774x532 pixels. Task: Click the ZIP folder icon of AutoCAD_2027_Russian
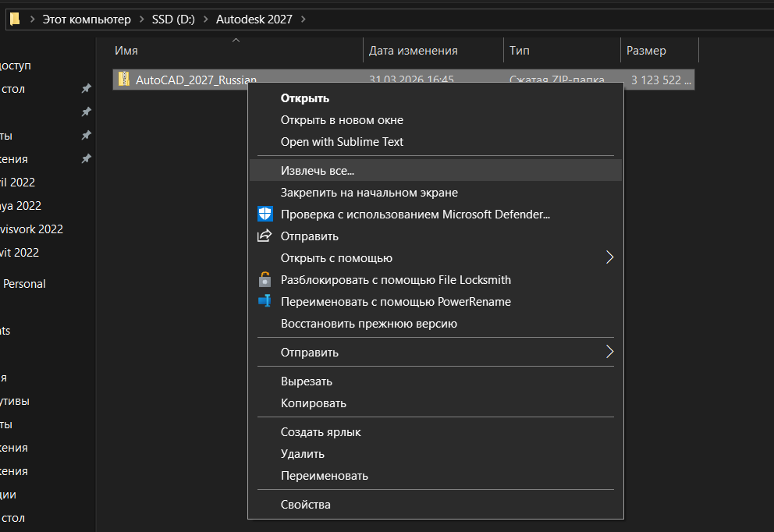click(x=124, y=80)
